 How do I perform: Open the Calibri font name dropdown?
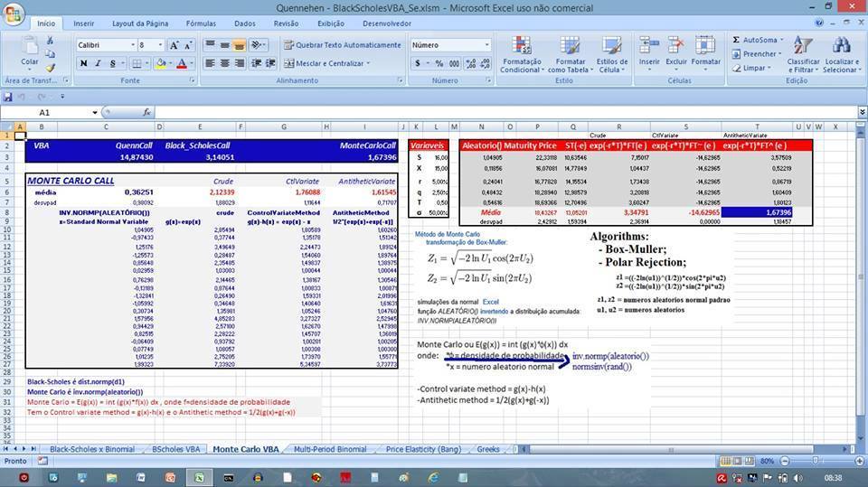(133, 45)
